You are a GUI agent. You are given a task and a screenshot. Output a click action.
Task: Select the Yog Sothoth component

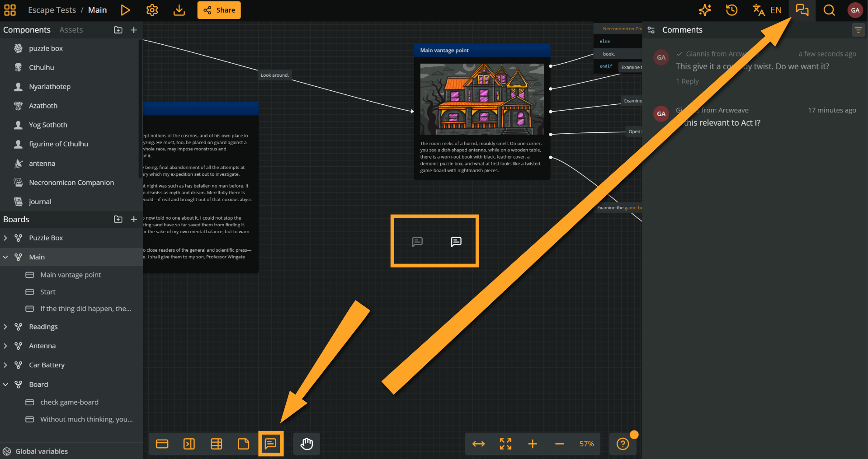point(70,125)
